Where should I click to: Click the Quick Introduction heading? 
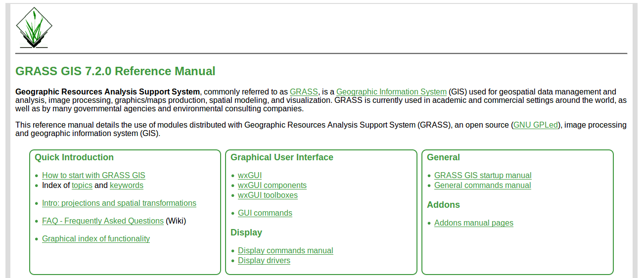74,157
